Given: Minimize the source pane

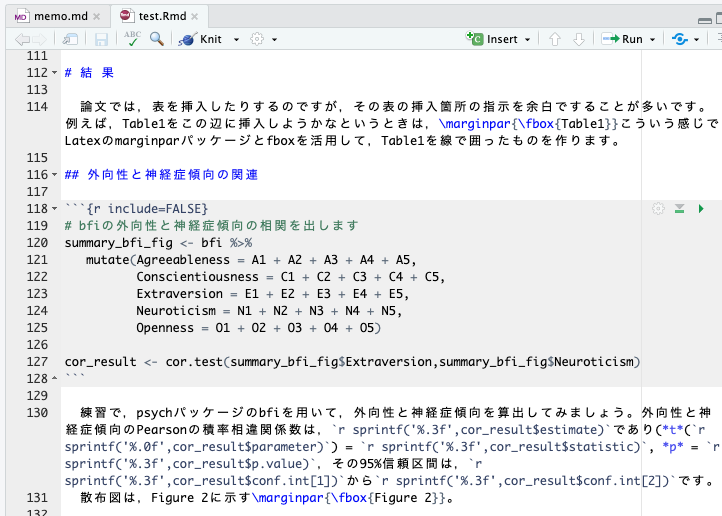Looking at the screenshot, I should pyautogui.click(x=705, y=20).
